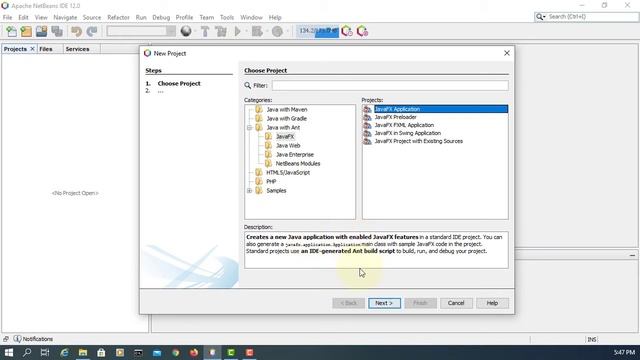Switch to the Services tab
The width and height of the screenshot is (640, 360).
coord(78,49)
